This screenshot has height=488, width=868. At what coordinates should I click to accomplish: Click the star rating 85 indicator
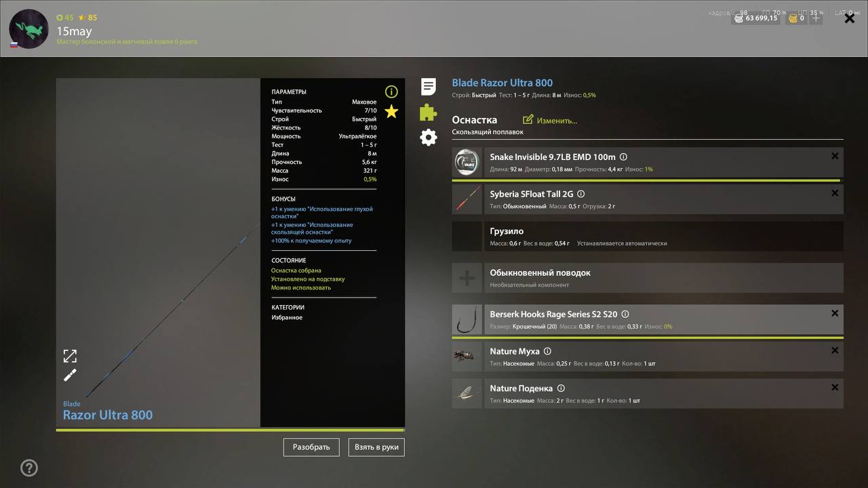(88, 18)
